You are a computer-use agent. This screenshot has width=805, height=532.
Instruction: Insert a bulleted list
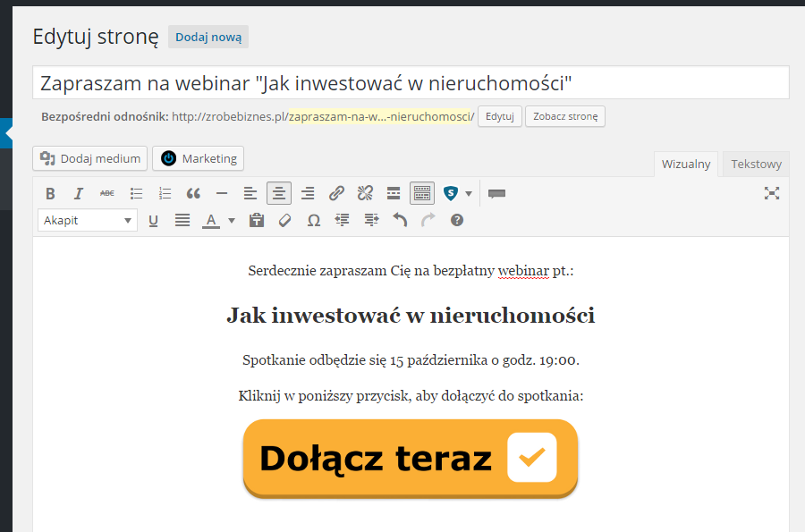[136, 193]
